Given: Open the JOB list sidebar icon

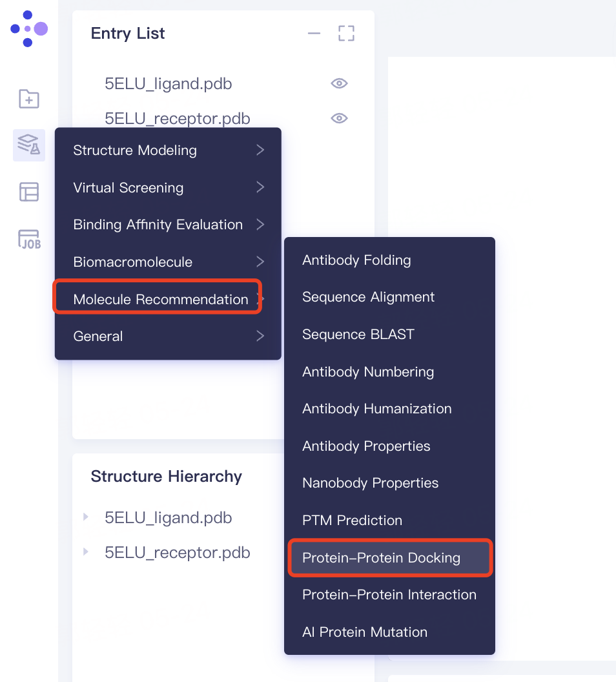Looking at the screenshot, I should pos(29,239).
